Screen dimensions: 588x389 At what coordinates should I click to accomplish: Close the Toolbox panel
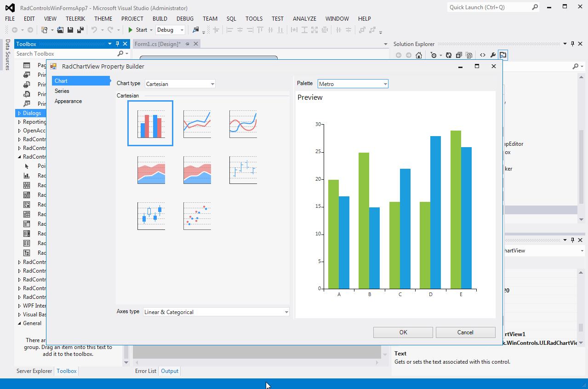(125, 44)
